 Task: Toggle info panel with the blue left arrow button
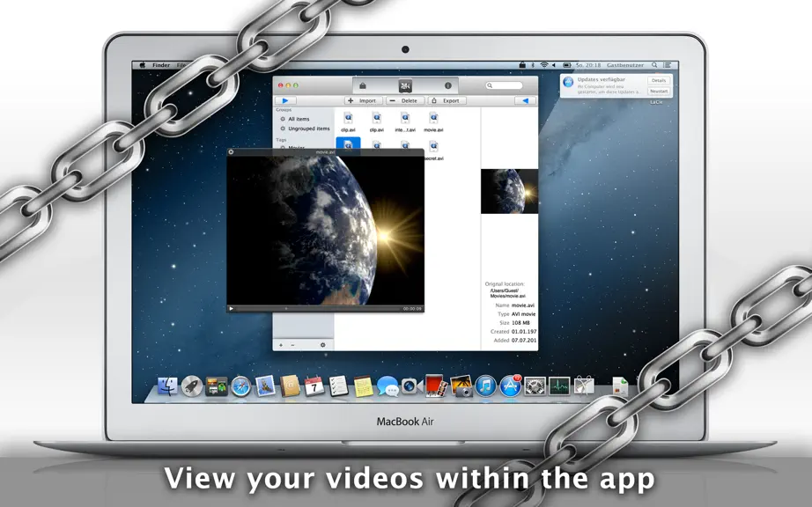[x=525, y=100]
